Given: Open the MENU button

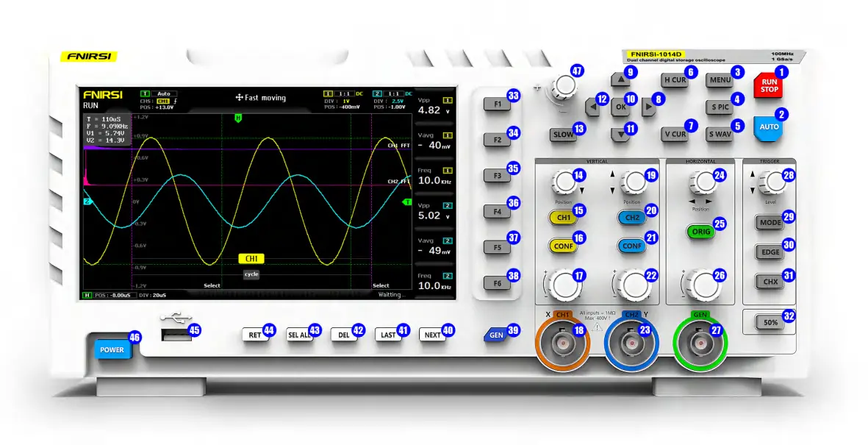Looking at the screenshot, I should coord(720,80).
